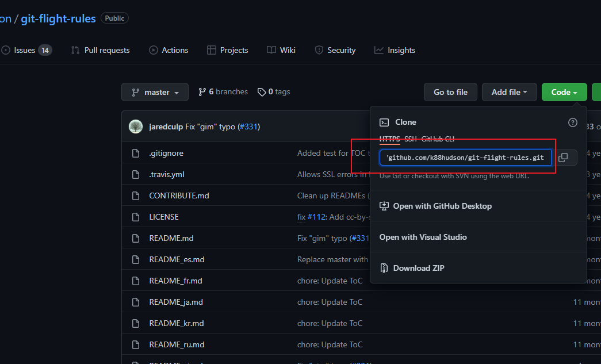Select Download ZIP

click(x=478, y=268)
